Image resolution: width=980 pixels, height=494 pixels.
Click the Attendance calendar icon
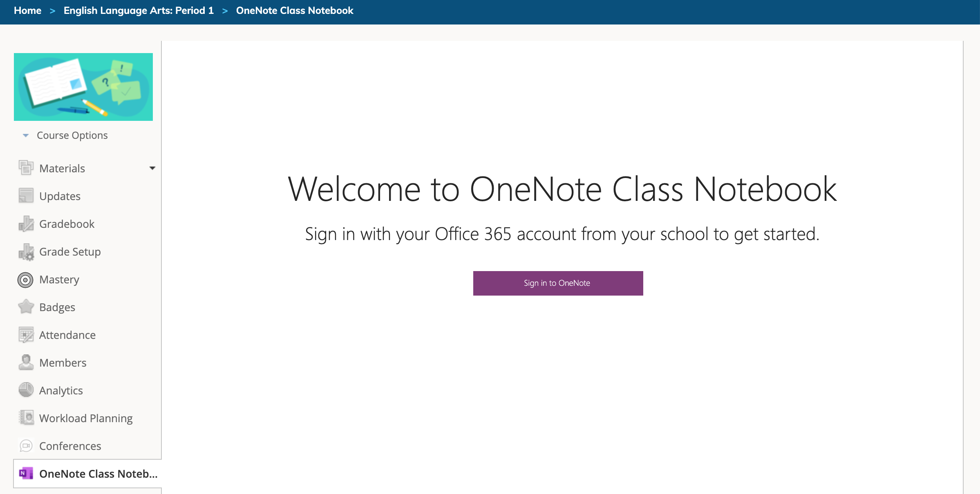[26, 335]
